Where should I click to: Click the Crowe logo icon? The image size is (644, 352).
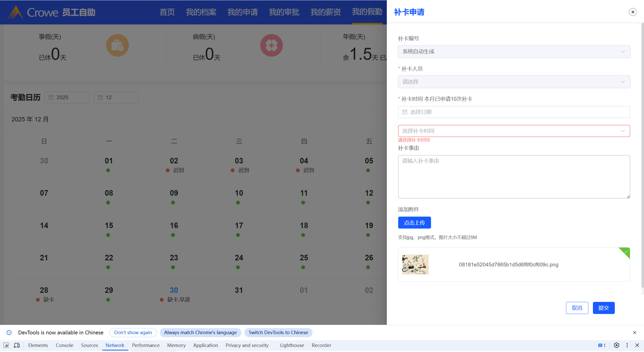click(16, 12)
